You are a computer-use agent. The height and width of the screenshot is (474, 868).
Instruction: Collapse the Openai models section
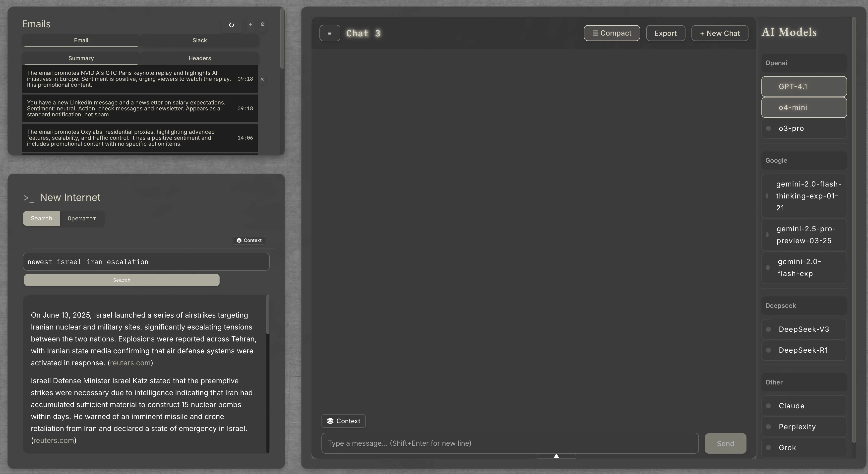tap(804, 63)
